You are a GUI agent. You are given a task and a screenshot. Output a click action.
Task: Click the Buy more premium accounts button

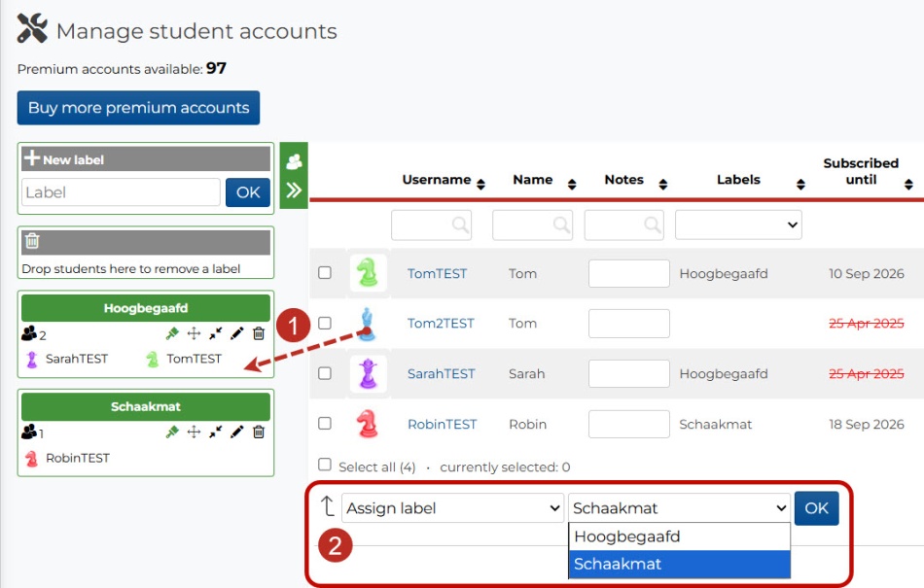(x=138, y=108)
